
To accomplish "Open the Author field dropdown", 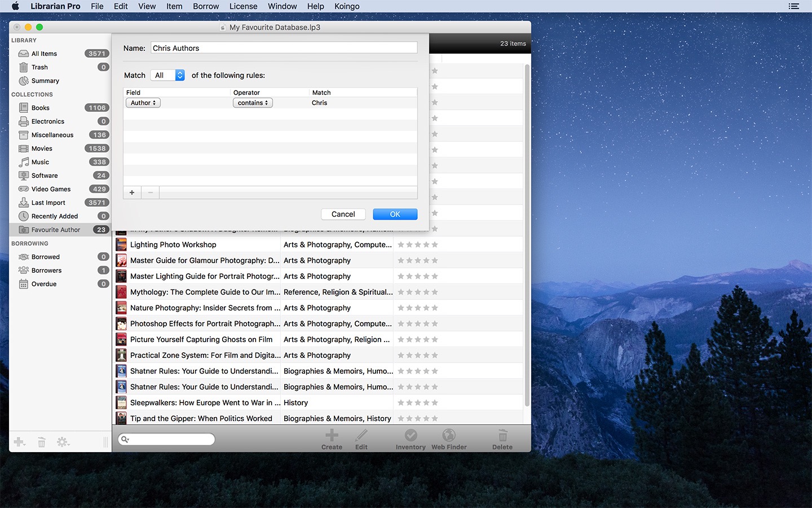I will [143, 103].
